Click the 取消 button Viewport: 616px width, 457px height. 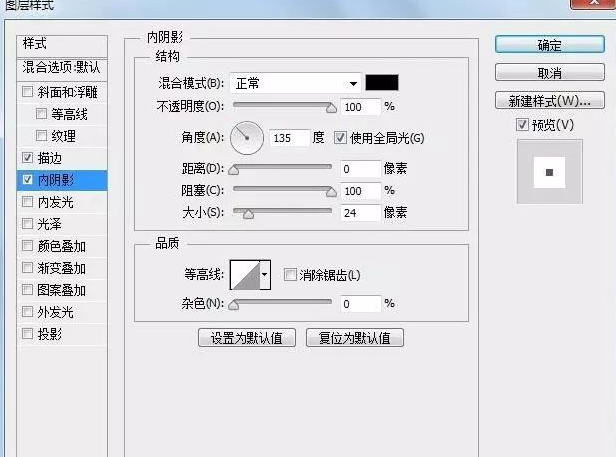coord(550,73)
